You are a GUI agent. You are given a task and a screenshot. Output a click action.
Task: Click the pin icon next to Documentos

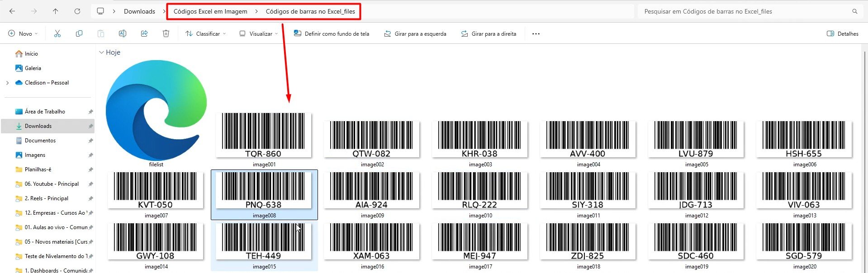tap(90, 141)
